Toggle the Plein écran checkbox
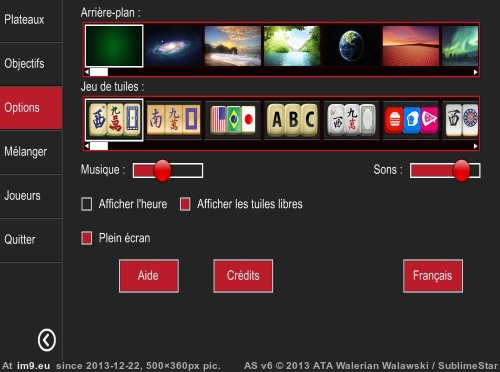This screenshot has height=372, width=500. coord(87,238)
